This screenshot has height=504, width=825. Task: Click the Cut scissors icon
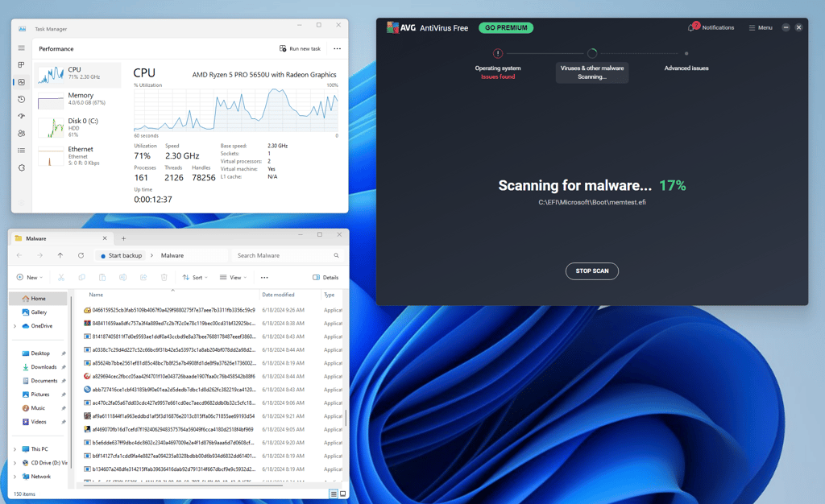pos(61,278)
